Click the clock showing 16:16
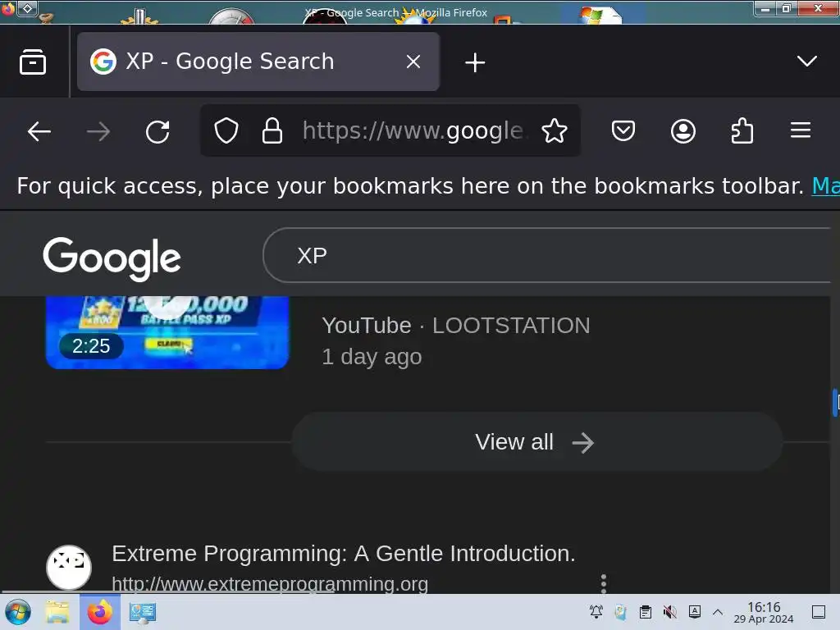Screen dimensions: 840x630 click(764, 612)
